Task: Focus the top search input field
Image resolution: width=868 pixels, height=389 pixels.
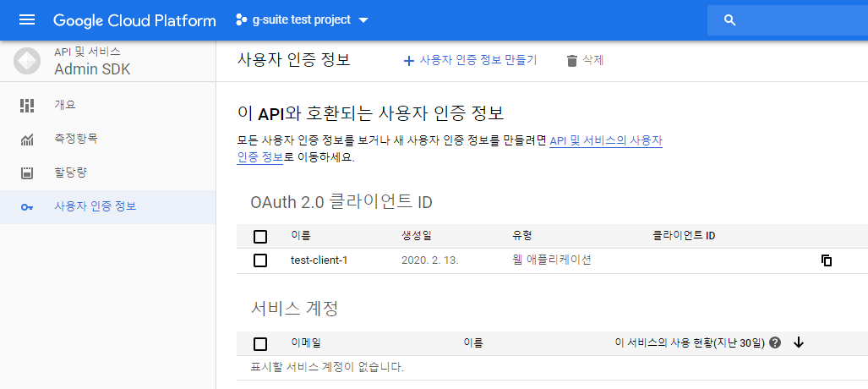Action: [788, 20]
